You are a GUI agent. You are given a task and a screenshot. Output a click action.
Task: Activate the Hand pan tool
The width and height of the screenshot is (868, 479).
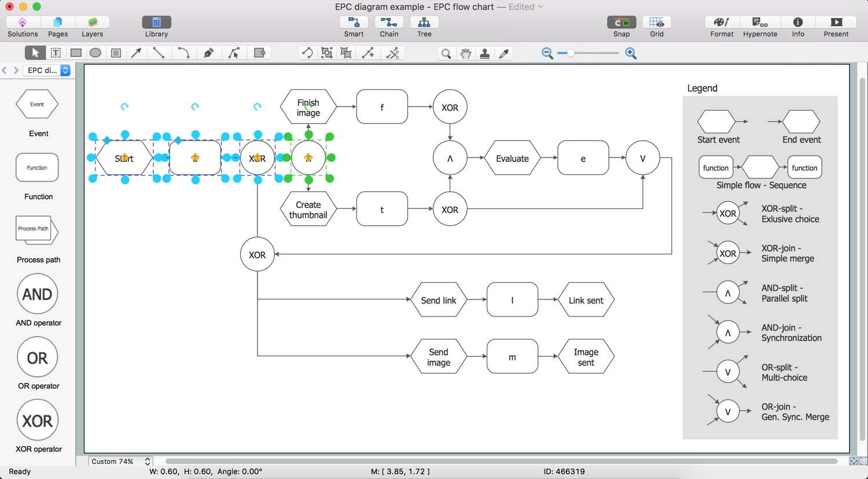465,53
